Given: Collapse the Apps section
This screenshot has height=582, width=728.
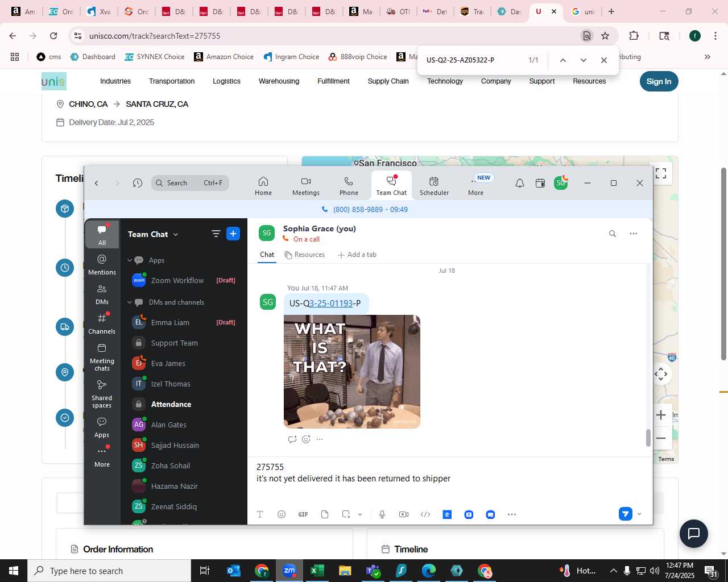Looking at the screenshot, I should (130, 260).
